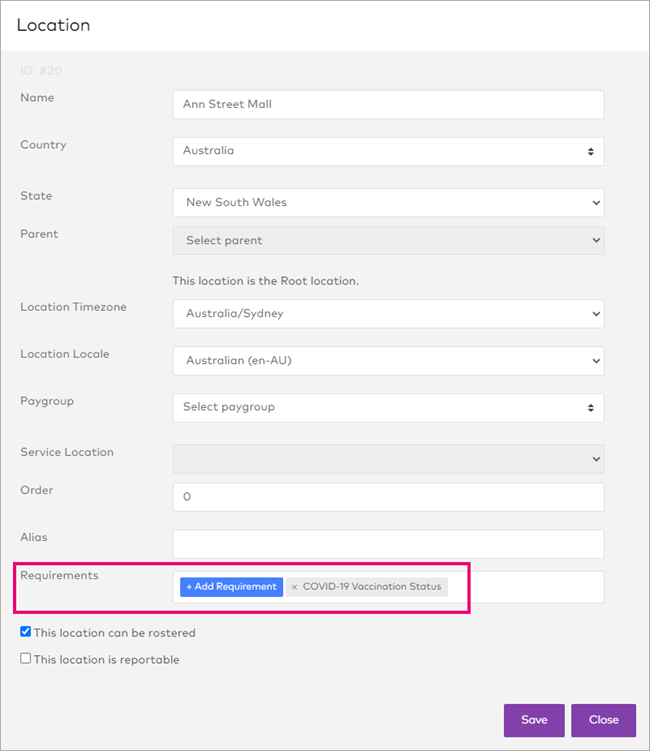
Task: Focus the Order input field
Action: [x=388, y=497]
